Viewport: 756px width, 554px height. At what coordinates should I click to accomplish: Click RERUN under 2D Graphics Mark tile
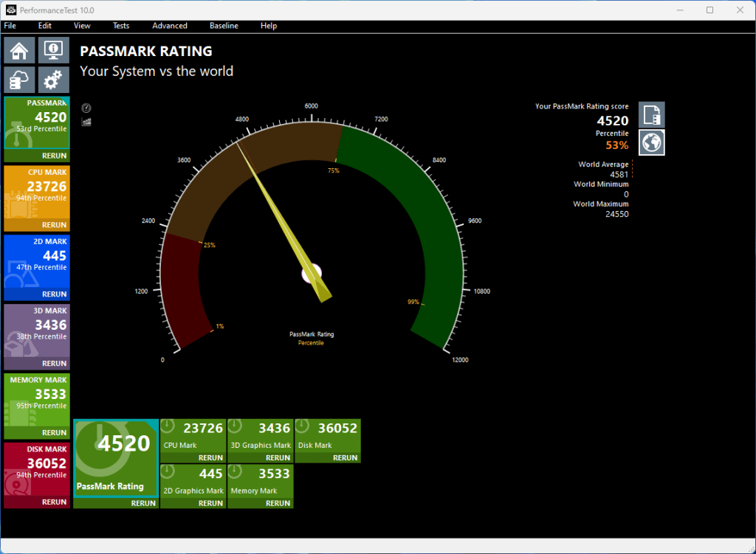210,503
